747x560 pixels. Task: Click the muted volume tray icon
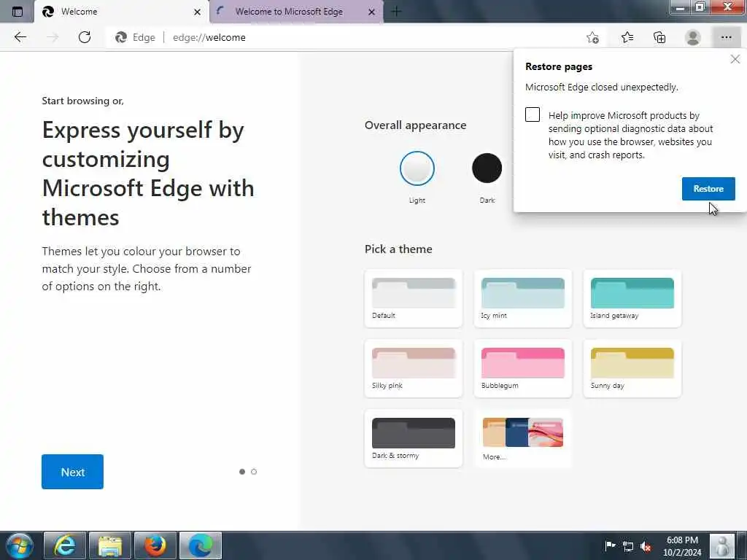[x=646, y=546]
